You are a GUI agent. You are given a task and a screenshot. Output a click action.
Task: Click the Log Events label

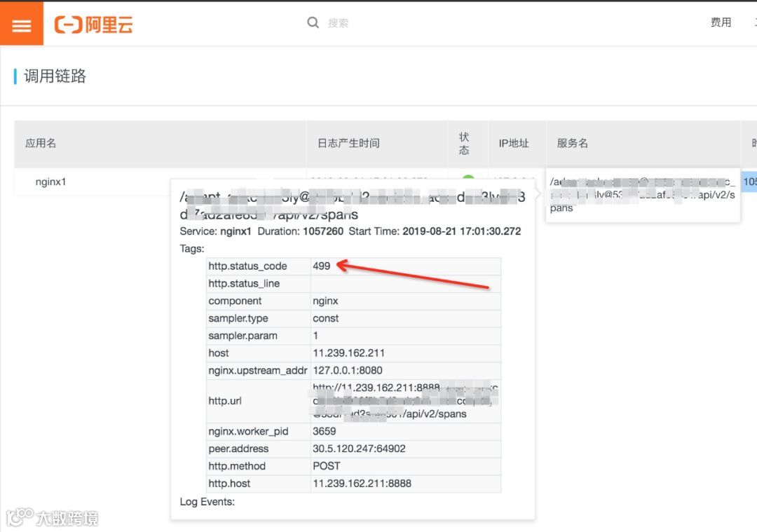tap(207, 502)
